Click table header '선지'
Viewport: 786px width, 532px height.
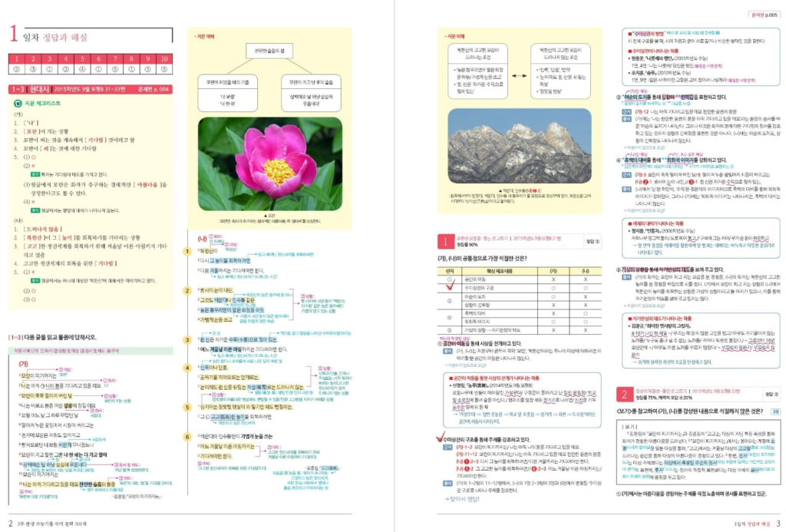coord(450,271)
